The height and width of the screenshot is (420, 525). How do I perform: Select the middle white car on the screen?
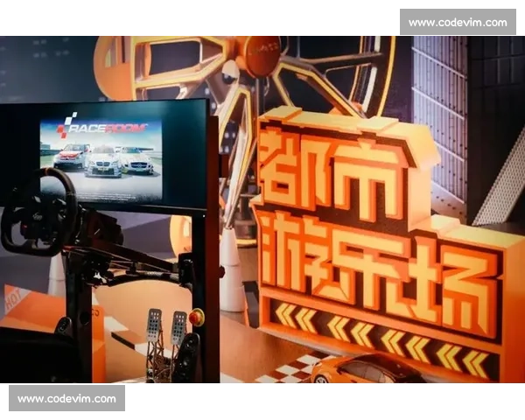coord(103,161)
